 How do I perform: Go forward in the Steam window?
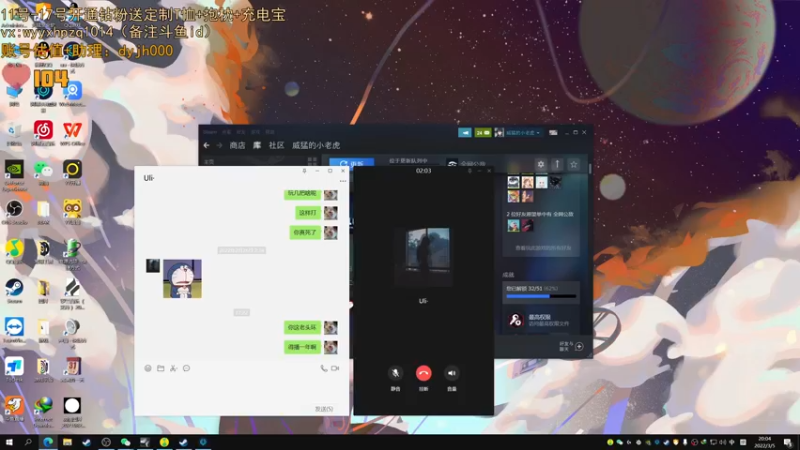pos(219,145)
